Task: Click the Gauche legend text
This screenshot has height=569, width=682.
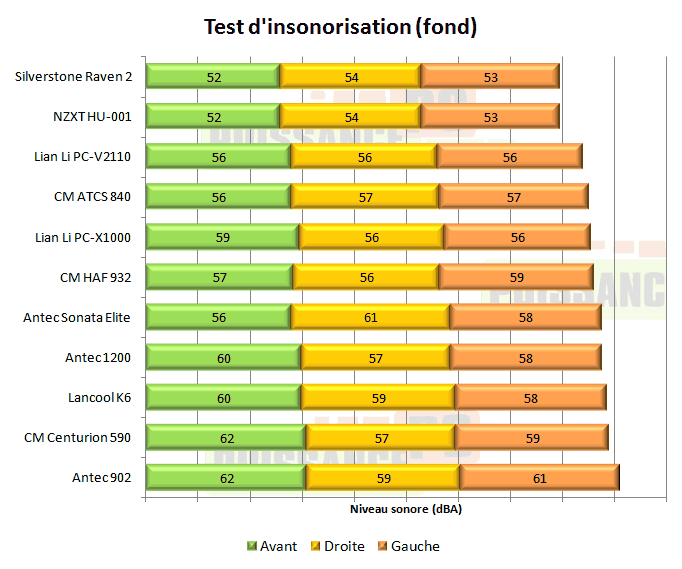Action: pyautogui.click(x=415, y=546)
